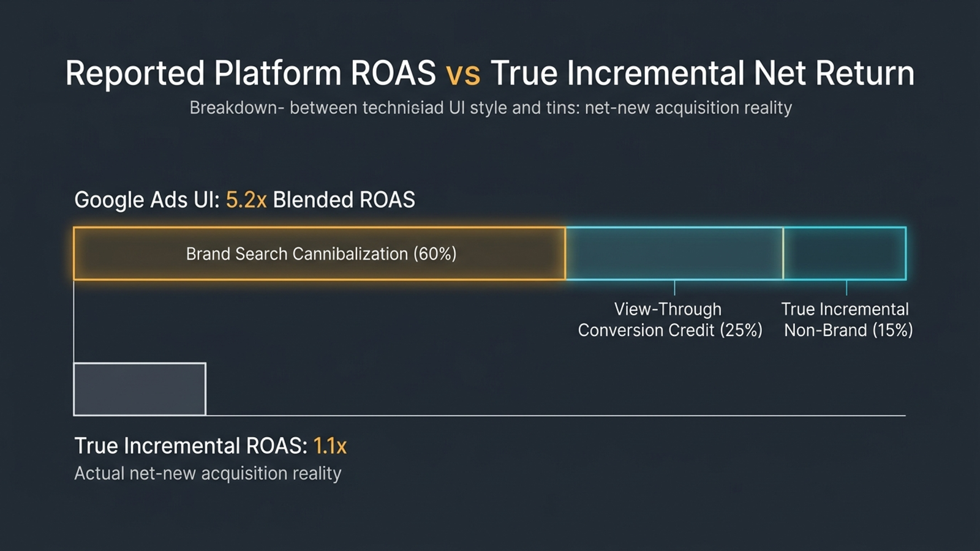
Task: Click the 'Google Ads UI: 5.2x Blended ROAS' label
Action: (x=244, y=200)
